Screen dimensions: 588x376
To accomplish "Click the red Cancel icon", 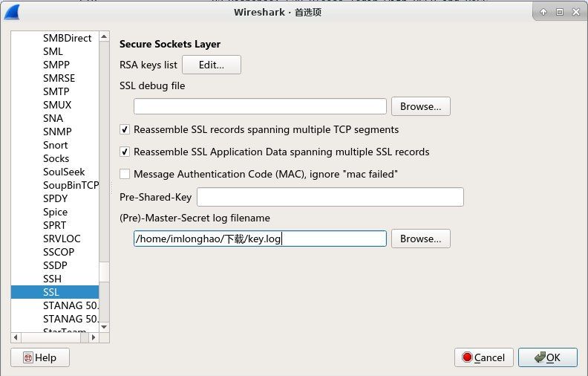I will click(467, 357).
